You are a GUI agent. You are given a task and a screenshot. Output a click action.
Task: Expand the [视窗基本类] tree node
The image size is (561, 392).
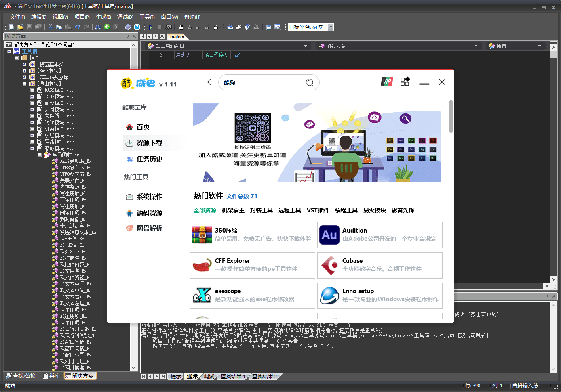click(x=24, y=64)
